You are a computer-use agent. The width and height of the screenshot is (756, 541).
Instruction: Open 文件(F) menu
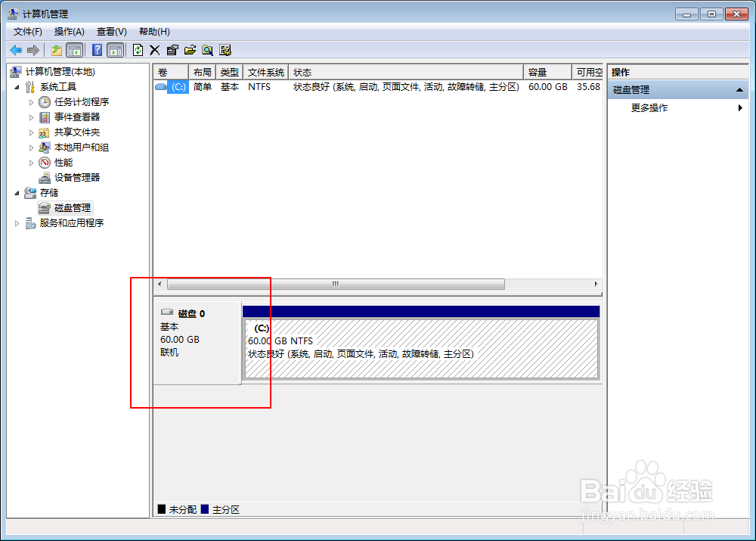(27, 32)
